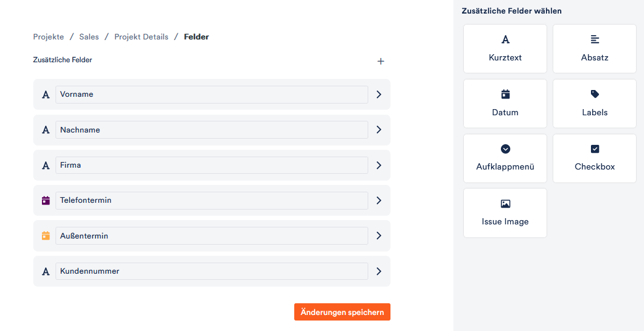Viewport: 644px width, 331px height.
Task: Add an Aufklappmenü dropdown field type
Action: pos(505,158)
